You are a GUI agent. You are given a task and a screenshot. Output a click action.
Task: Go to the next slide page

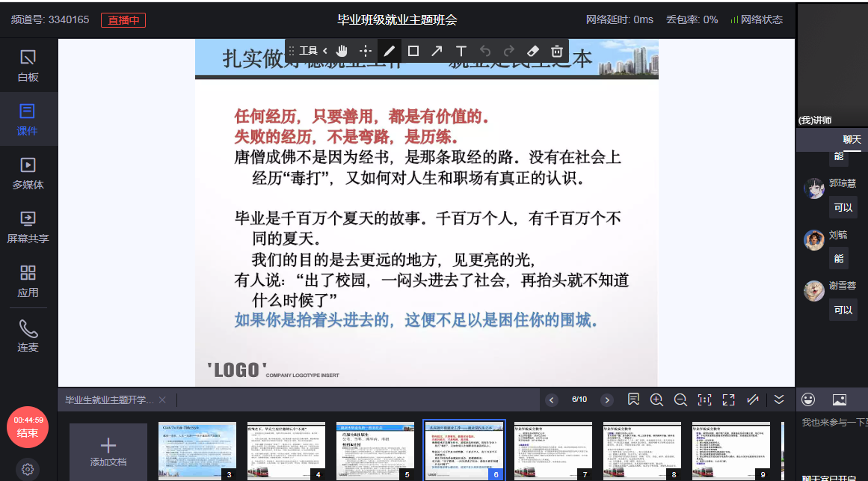tap(607, 399)
